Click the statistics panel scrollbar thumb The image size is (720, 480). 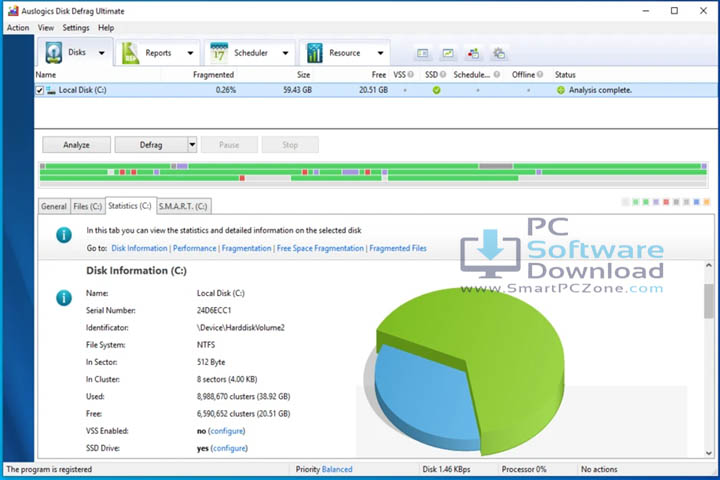coord(709,301)
